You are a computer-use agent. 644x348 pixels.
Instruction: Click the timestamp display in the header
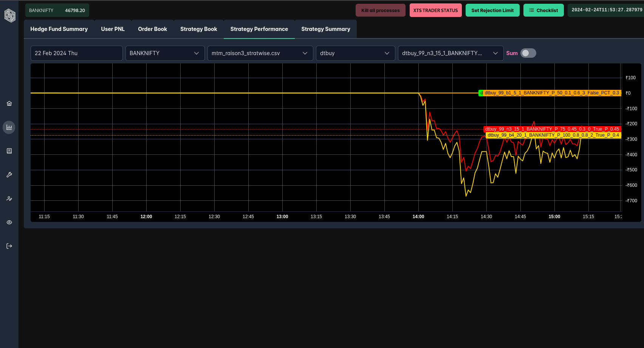(x=606, y=10)
